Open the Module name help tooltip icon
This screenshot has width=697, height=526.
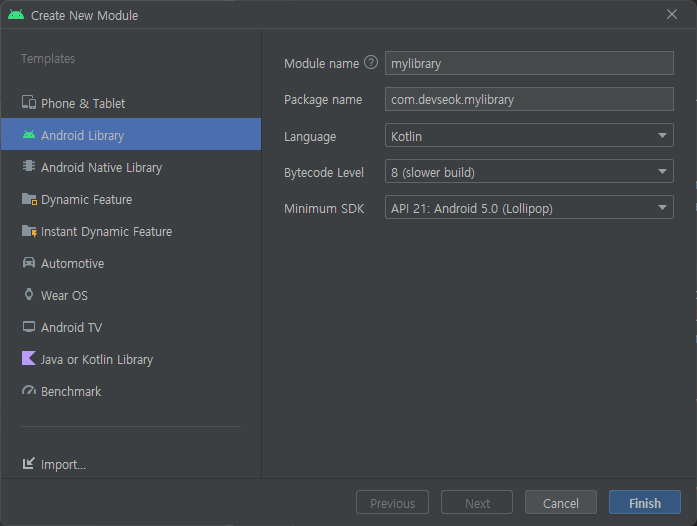[x=371, y=62]
